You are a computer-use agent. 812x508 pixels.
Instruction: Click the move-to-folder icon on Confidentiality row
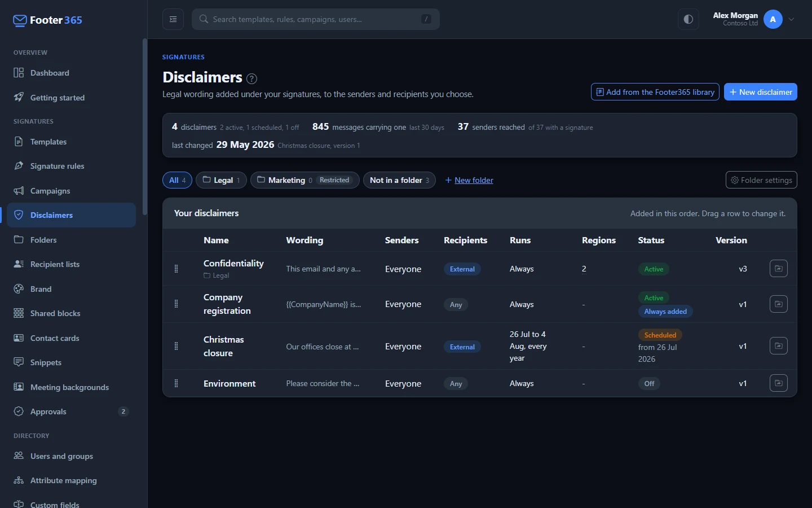coord(779,269)
